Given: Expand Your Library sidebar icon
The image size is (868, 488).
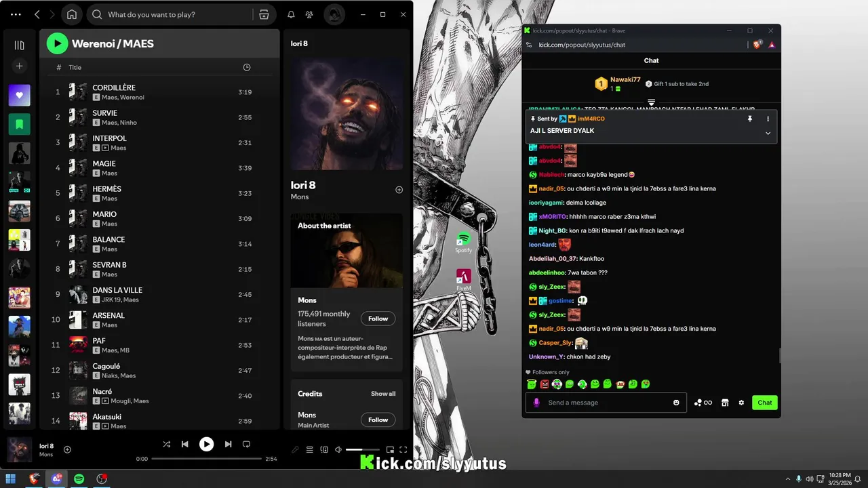Looking at the screenshot, I should [x=19, y=45].
